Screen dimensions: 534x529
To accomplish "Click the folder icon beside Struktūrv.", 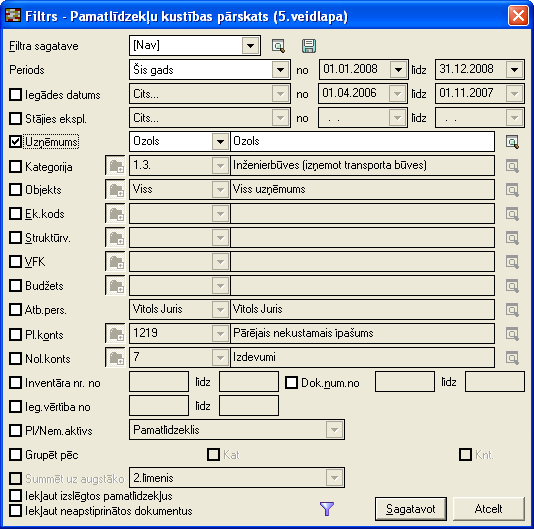I will pos(115,238).
